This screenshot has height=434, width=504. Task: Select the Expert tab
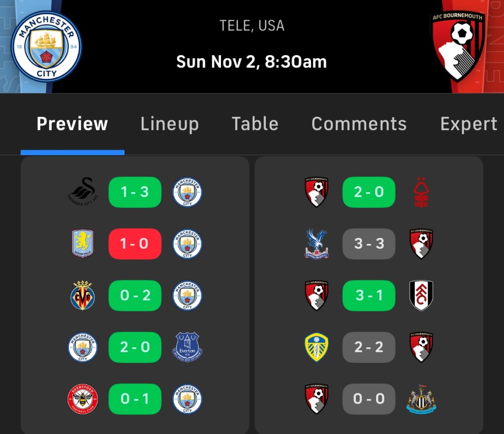click(469, 124)
